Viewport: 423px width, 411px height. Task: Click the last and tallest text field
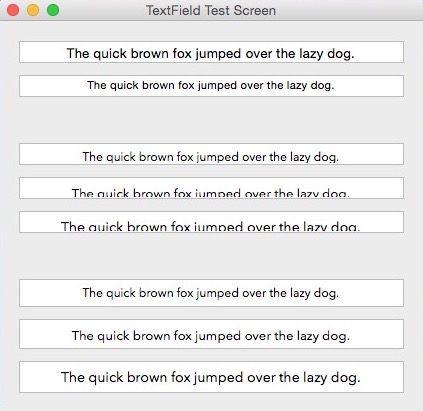point(211,377)
